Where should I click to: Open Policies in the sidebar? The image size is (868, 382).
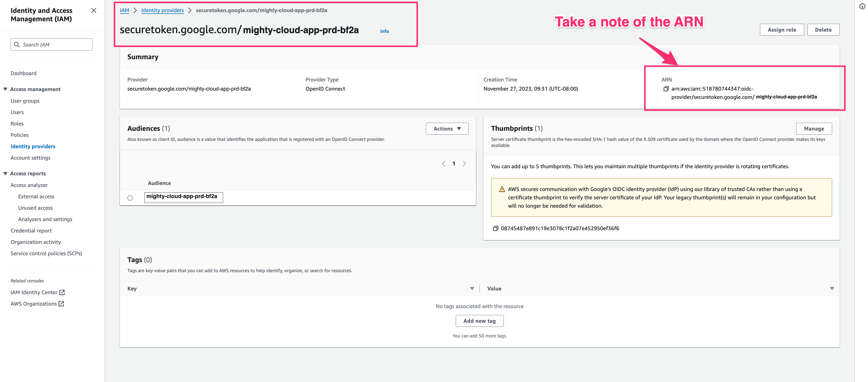[19, 135]
